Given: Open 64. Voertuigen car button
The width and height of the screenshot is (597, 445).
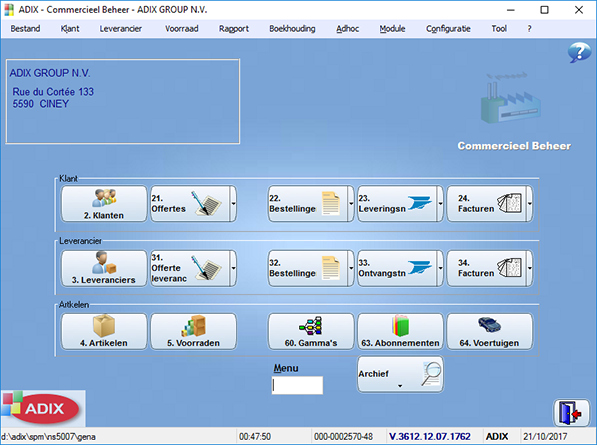Looking at the screenshot, I should pos(490,332).
